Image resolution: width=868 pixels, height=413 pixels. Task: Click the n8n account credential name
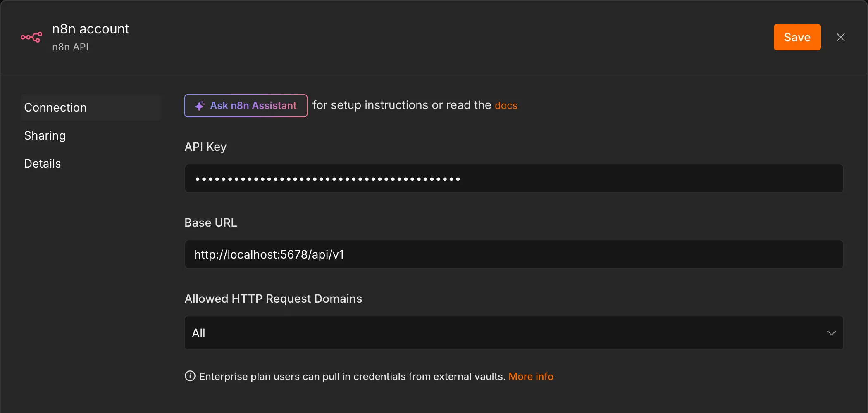[91, 29]
